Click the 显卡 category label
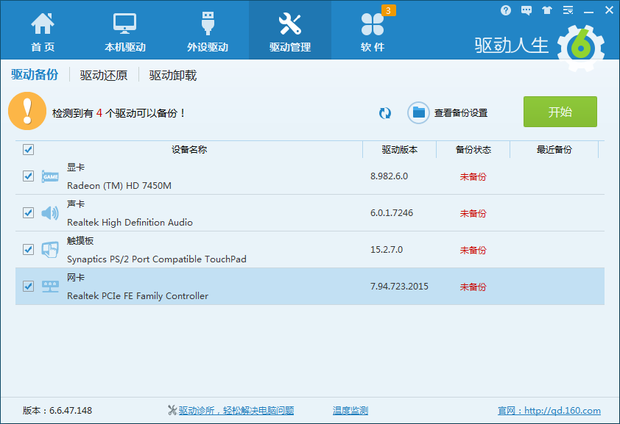Image resolution: width=620 pixels, height=424 pixels. click(x=76, y=167)
